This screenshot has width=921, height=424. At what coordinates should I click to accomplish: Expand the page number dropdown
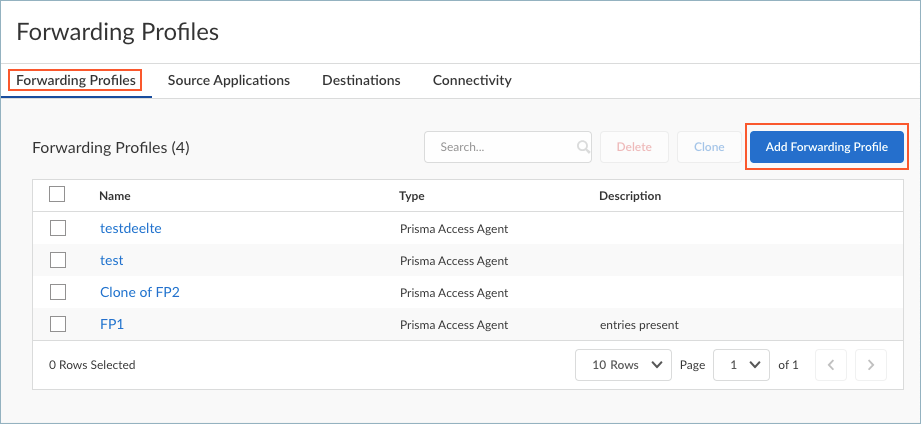tap(741, 365)
